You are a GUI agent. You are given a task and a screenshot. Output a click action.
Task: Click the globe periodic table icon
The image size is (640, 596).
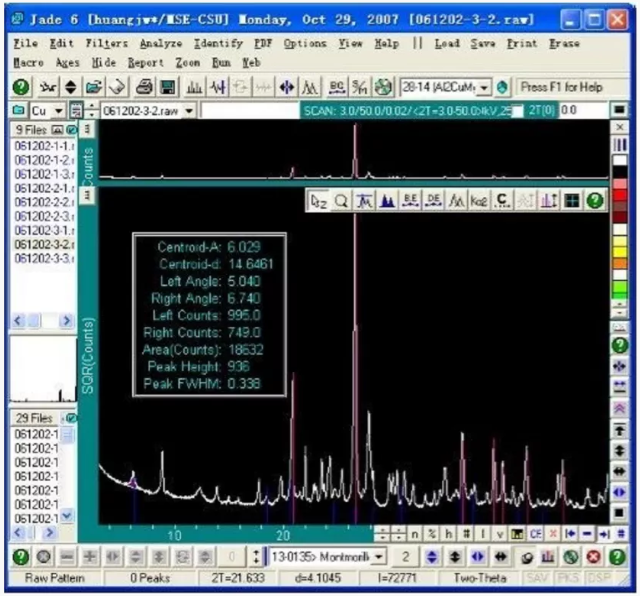click(383, 87)
